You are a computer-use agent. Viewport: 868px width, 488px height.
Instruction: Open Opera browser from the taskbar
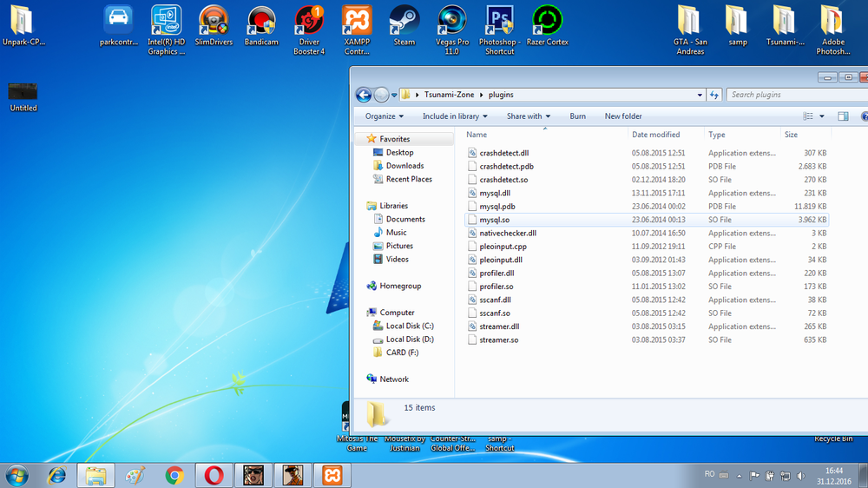click(214, 475)
